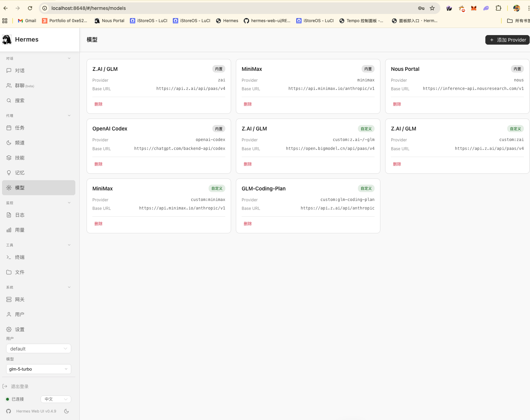
Task: Delete the OpenAI Codex provider
Action: tap(99, 164)
